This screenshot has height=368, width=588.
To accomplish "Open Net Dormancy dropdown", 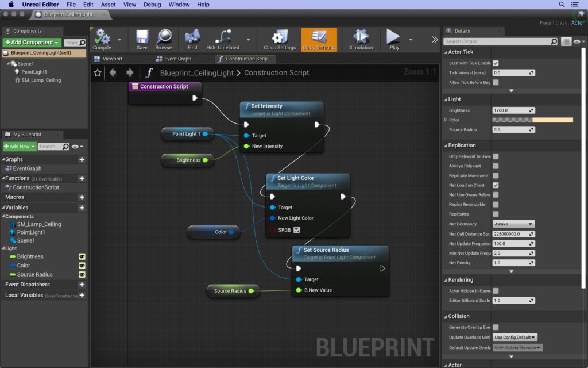I will pos(513,224).
